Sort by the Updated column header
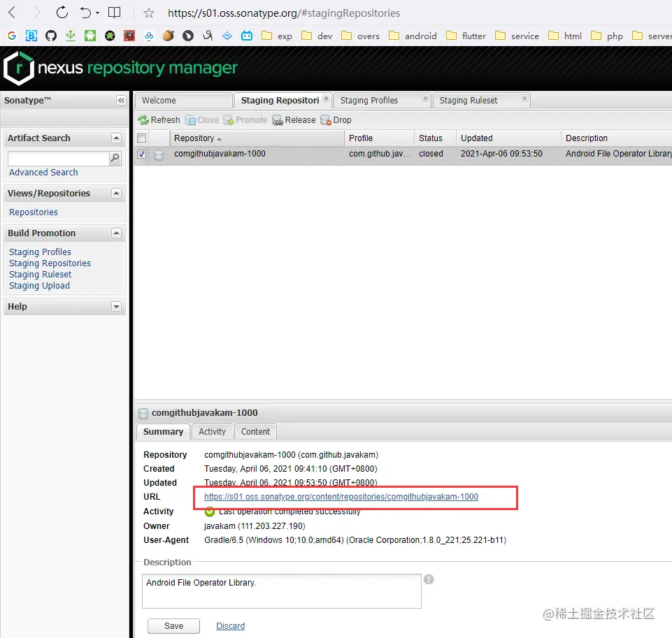The image size is (672, 638). [x=508, y=138]
